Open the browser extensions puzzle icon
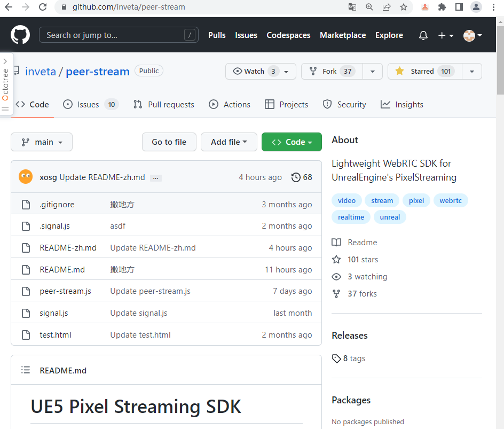504x429 pixels. pyautogui.click(x=442, y=7)
